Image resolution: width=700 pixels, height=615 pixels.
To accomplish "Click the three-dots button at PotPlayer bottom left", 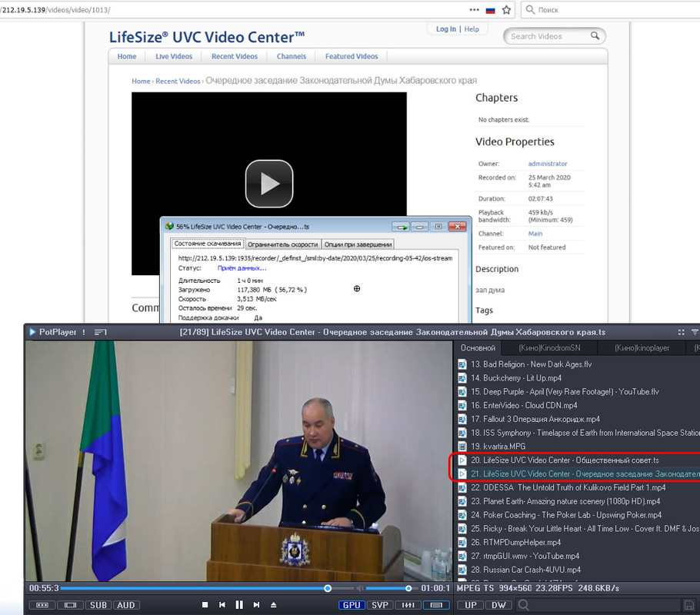I will pyautogui.click(x=42, y=605).
